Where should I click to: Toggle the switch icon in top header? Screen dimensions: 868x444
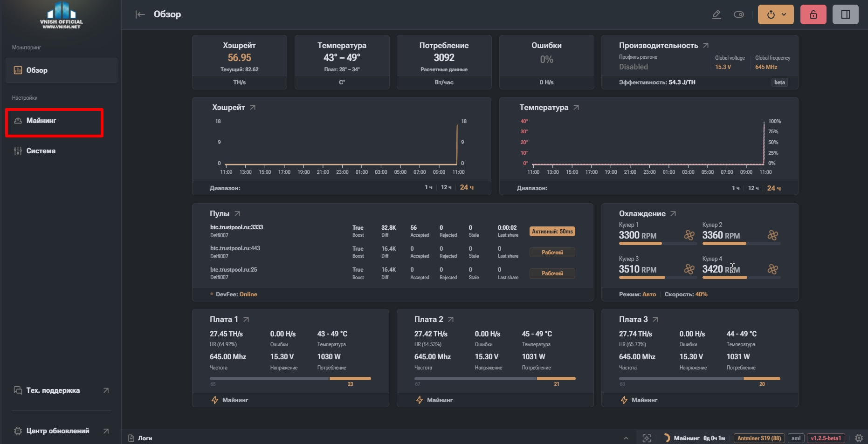tap(739, 14)
